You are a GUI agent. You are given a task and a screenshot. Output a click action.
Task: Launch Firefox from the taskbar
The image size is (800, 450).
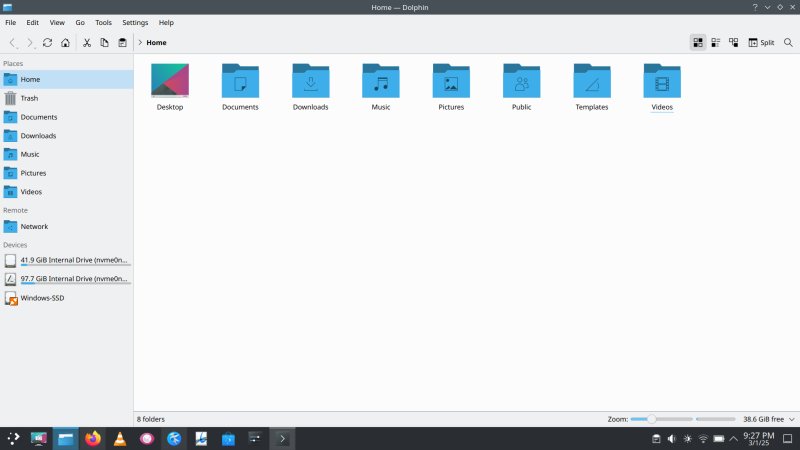[93, 438]
